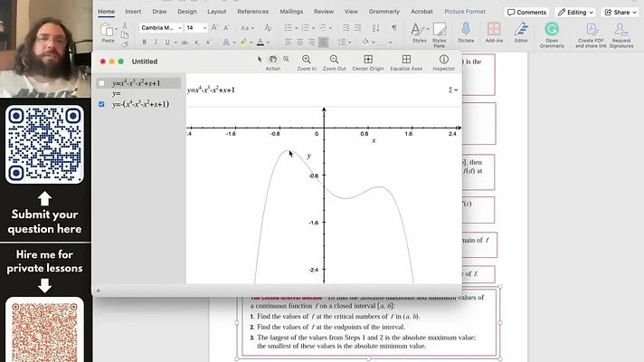Click the font color A swatch
Screen dimensions: 644x362
(260, 42)
